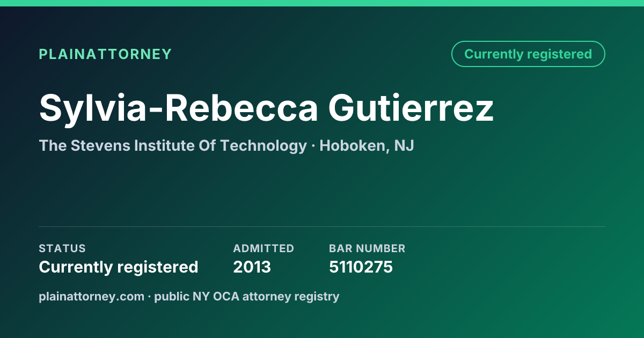
Task: Click the BAR NUMBER label
Action: click(367, 248)
